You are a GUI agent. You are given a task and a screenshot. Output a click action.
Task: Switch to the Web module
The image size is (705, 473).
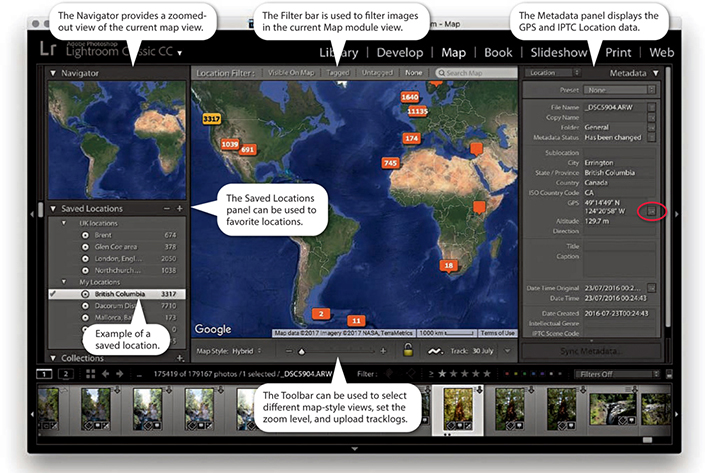tap(661, 53)
